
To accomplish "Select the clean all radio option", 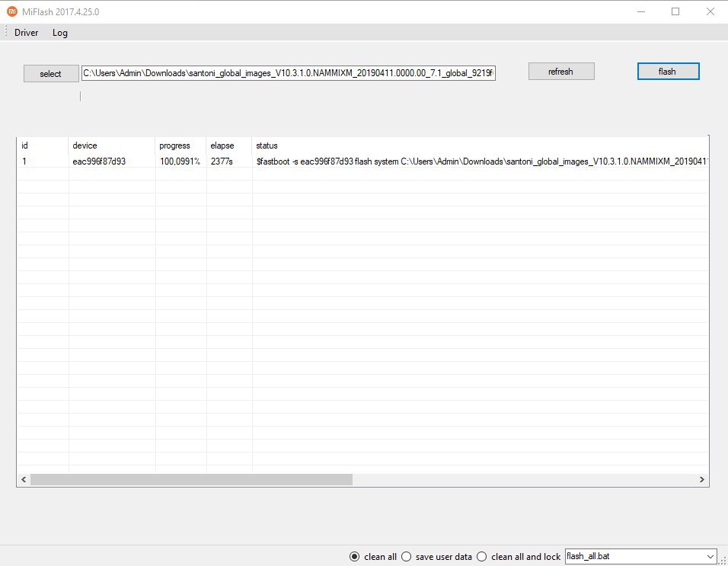I will coord(373,556).
